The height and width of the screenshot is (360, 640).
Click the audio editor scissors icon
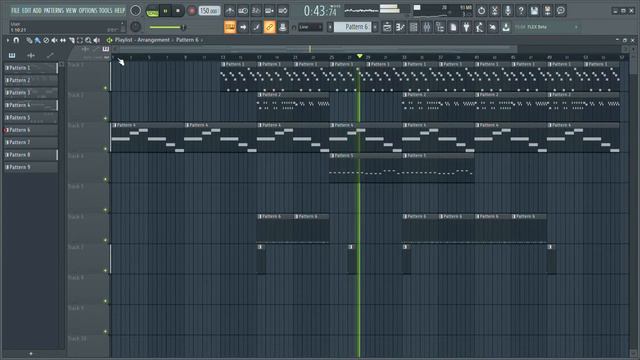click(x=495, y=11)
